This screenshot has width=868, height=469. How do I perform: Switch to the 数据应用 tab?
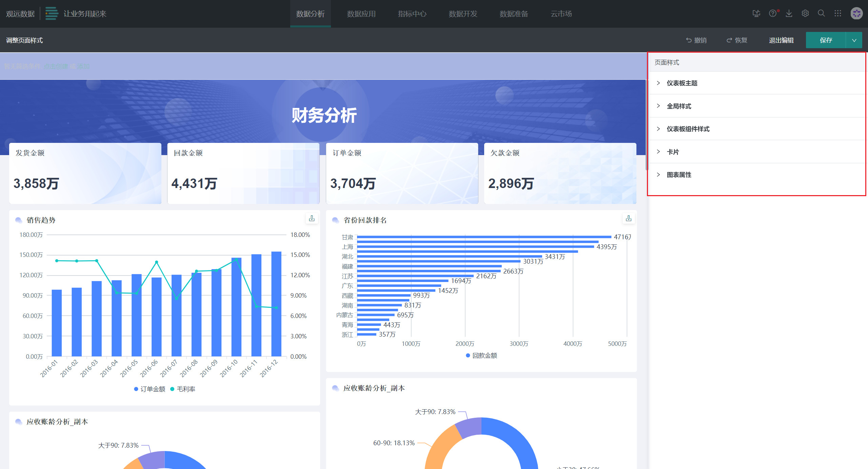(361, 14)
